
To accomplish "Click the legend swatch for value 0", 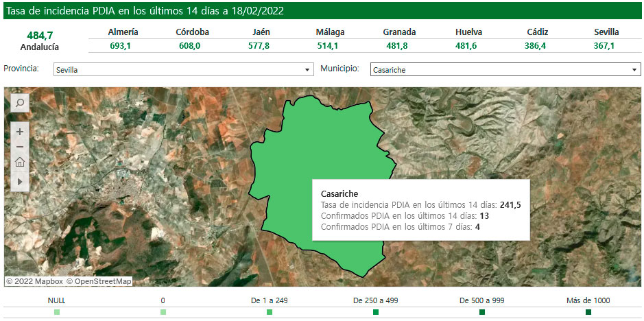I will coord(163,312).
